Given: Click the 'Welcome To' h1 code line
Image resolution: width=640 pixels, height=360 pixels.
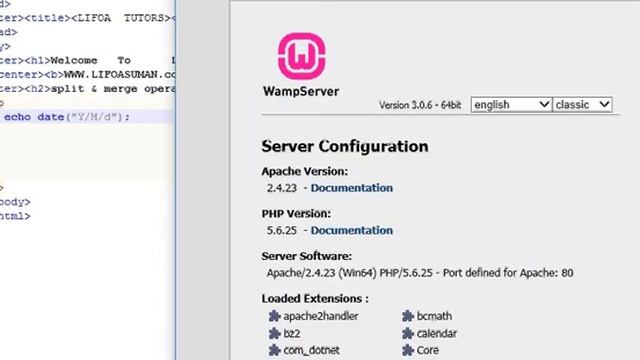Looking at the screenshot, I should pyautogui.click(x=87, y=61).
